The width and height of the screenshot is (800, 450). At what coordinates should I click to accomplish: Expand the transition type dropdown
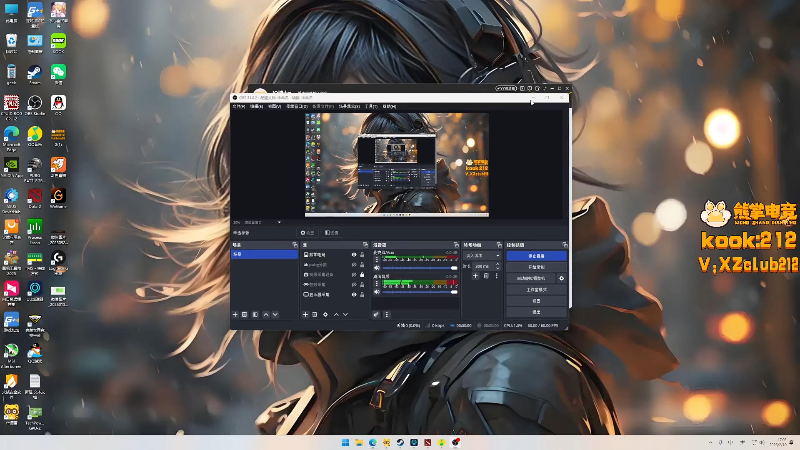point(482,256)
